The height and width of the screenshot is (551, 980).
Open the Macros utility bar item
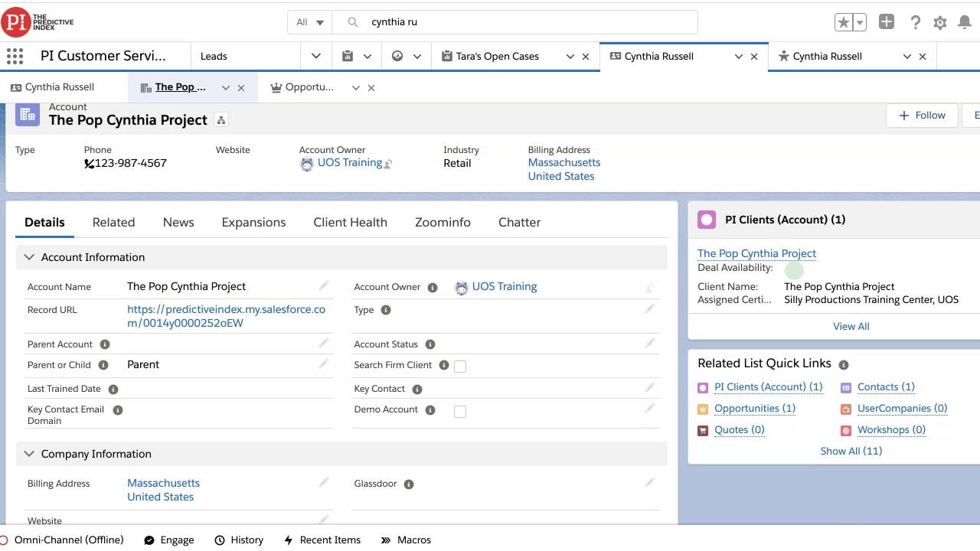pyautogui.click(x=407, y=540)
